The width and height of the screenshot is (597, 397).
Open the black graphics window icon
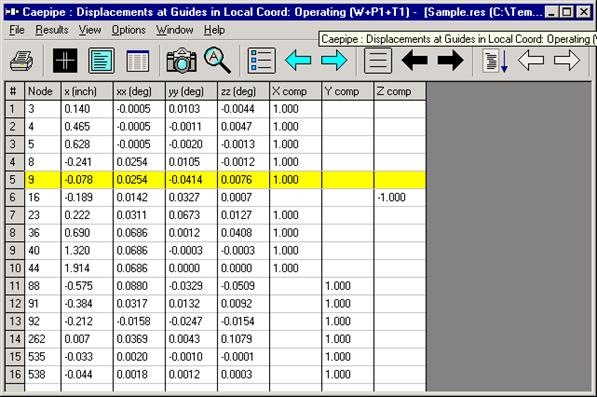pyautogui.click(x=65, y=61)
